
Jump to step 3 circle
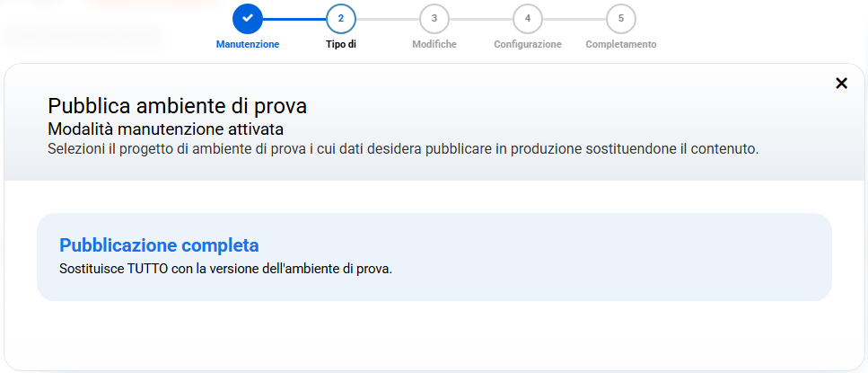click(434, 18)
